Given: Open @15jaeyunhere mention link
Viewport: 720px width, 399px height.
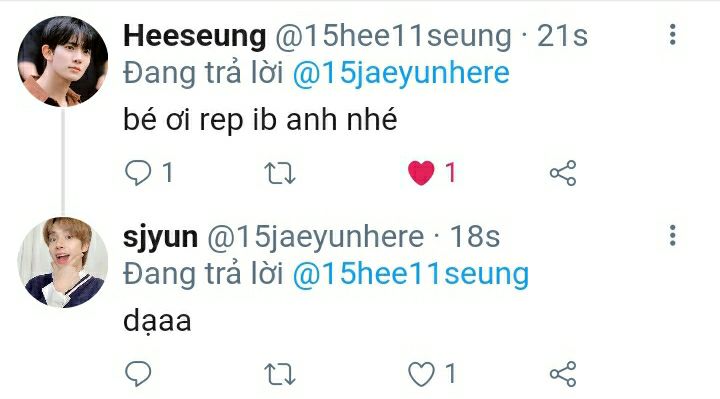Looking at the screenshot, I should (401, 73).
